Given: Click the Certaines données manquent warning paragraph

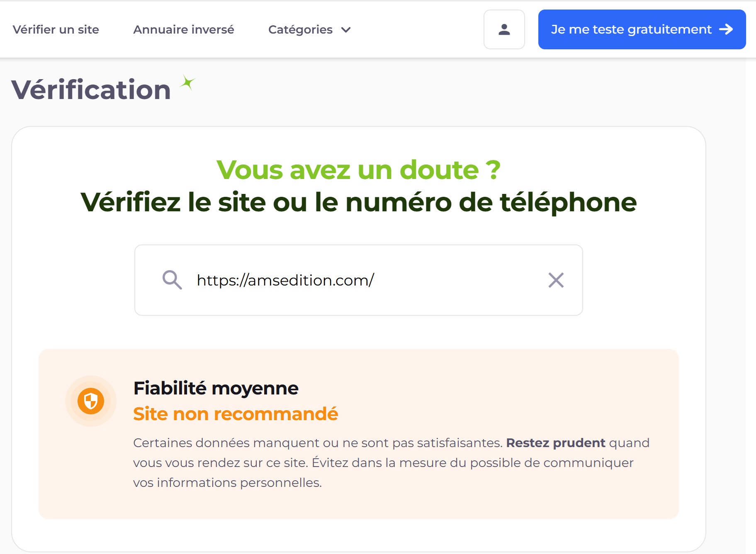Looking at the screenshot, I should 317,443.
